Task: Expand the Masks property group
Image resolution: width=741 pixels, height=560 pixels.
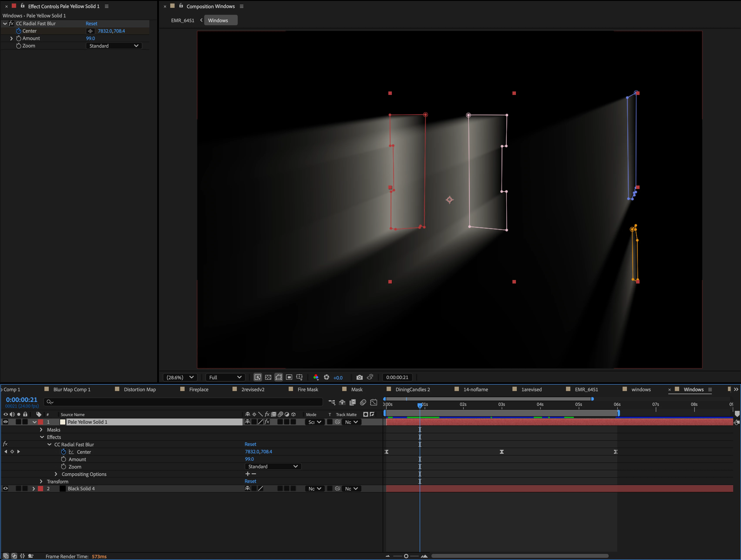Action: [x=41, y=430]
